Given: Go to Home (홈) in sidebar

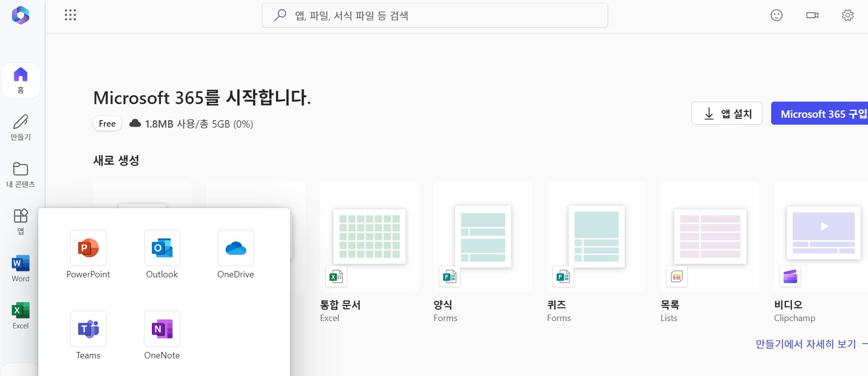Looking at the screenshot, I should coord(21,81).
